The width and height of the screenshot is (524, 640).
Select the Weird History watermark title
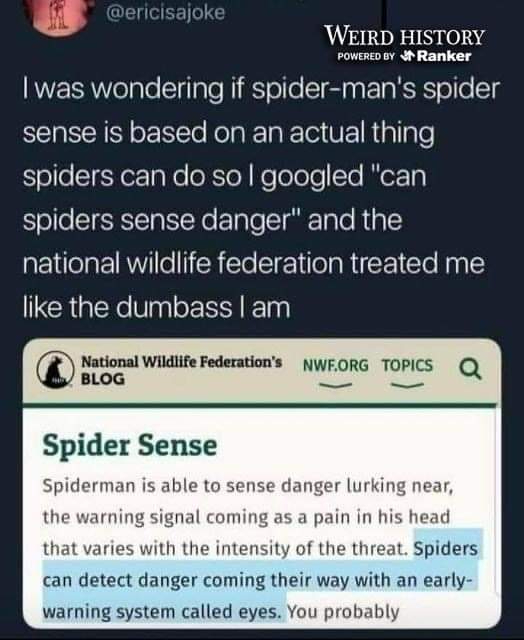[x=404, y=37]
